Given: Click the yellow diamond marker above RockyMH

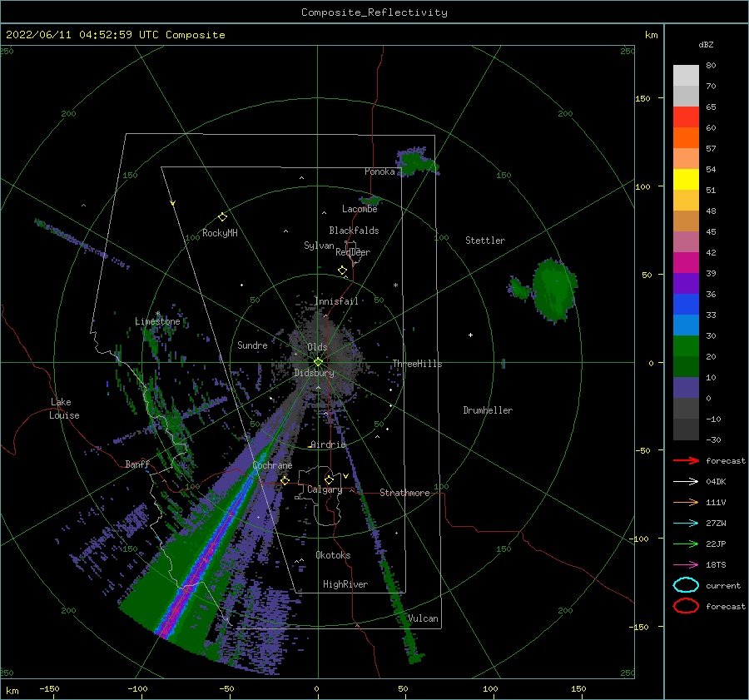Looking at the screenshot, I should point(222,217).
